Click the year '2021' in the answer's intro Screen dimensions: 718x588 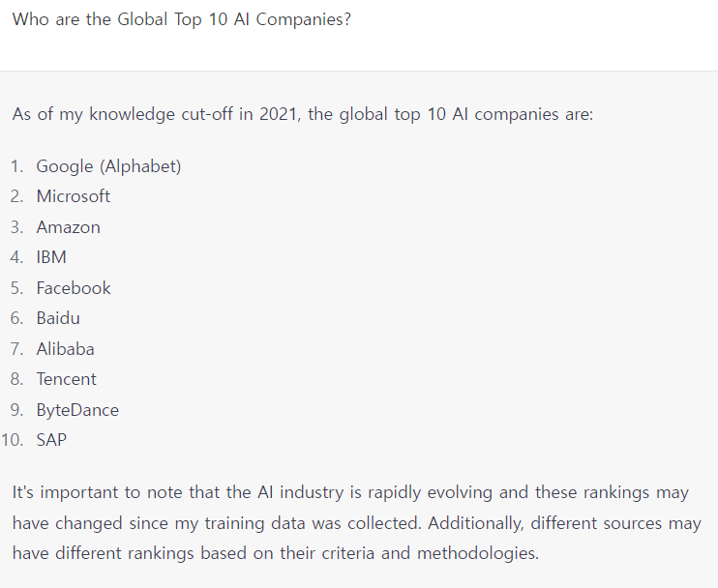click(280, 114)
